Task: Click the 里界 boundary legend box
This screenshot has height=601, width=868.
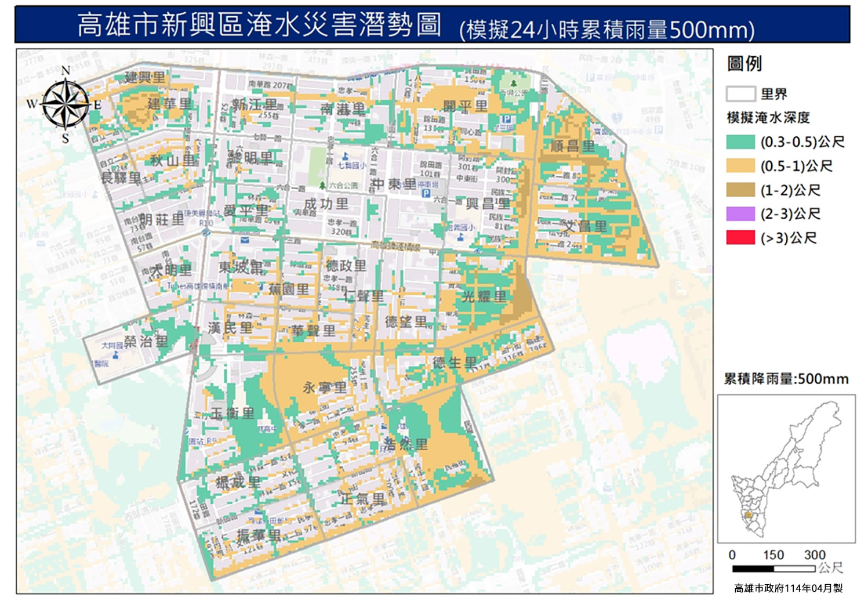Action: coord(740,94)
